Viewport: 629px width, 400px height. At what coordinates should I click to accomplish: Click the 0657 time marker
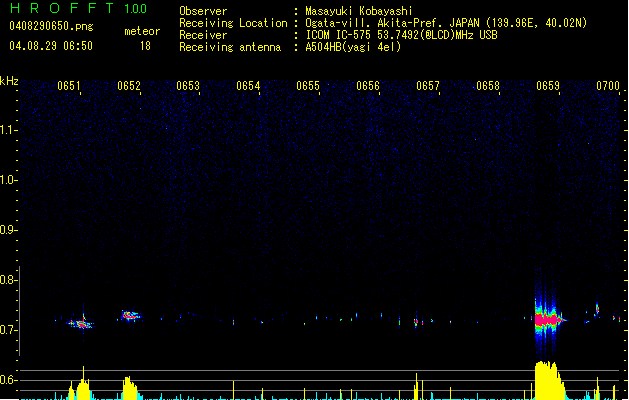point(428,86)
